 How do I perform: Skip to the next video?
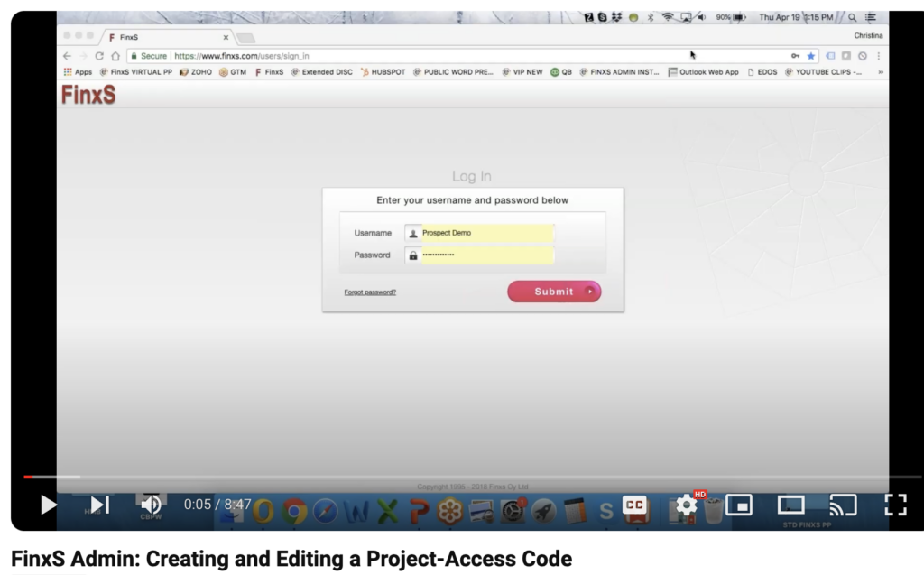[x=100, y=505]
